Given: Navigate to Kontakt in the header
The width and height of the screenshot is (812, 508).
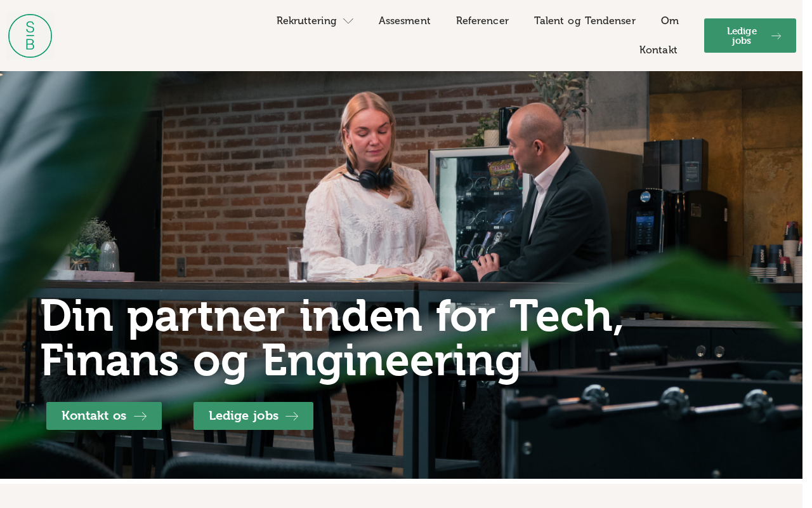Looking at the screenshot, I should click(658, 50).
